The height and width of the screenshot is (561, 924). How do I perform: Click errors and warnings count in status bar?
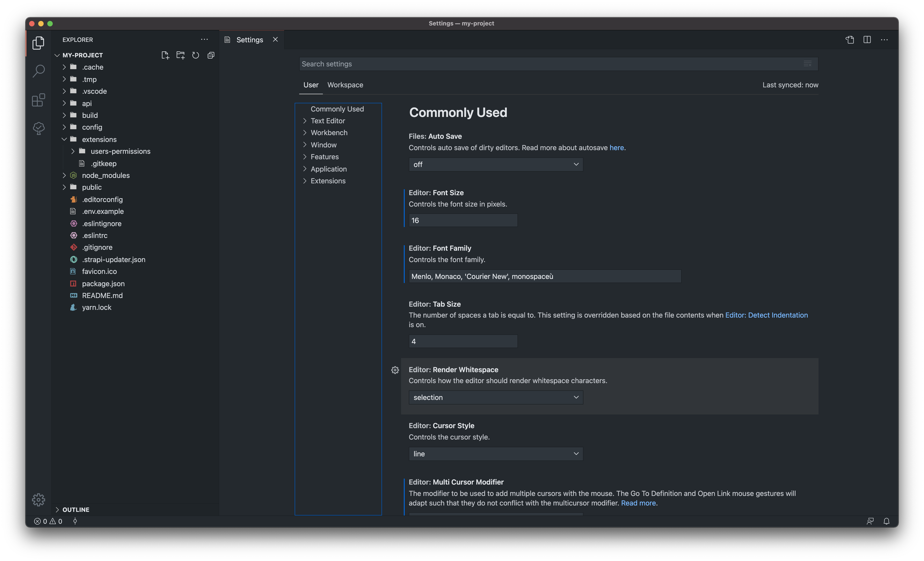(x=48, y=521)
